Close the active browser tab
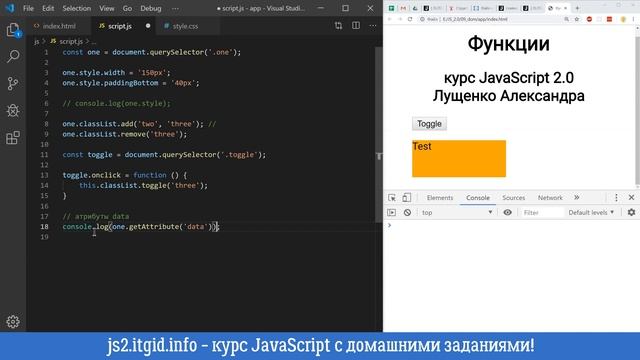 (565, 8)
